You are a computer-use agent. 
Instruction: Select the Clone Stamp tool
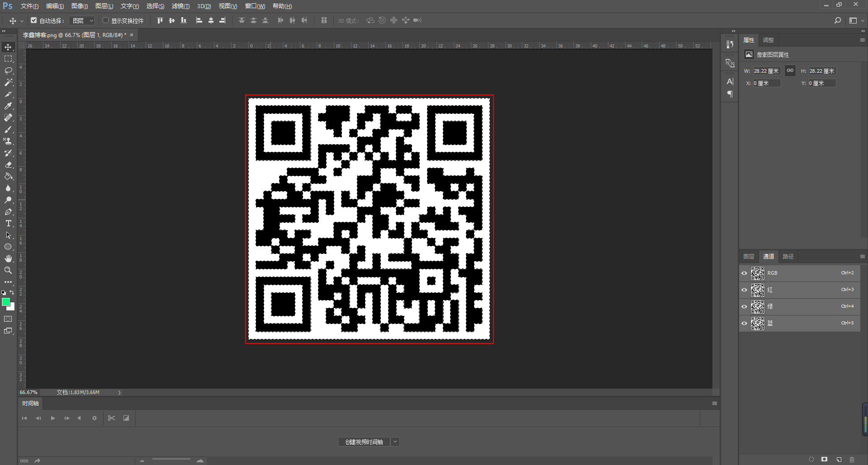(x=8, y=141)
